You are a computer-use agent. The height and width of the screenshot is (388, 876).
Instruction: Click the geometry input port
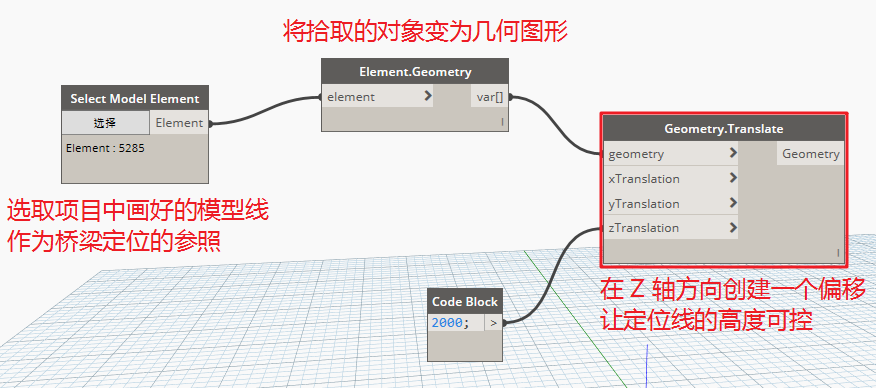[670, 154]
